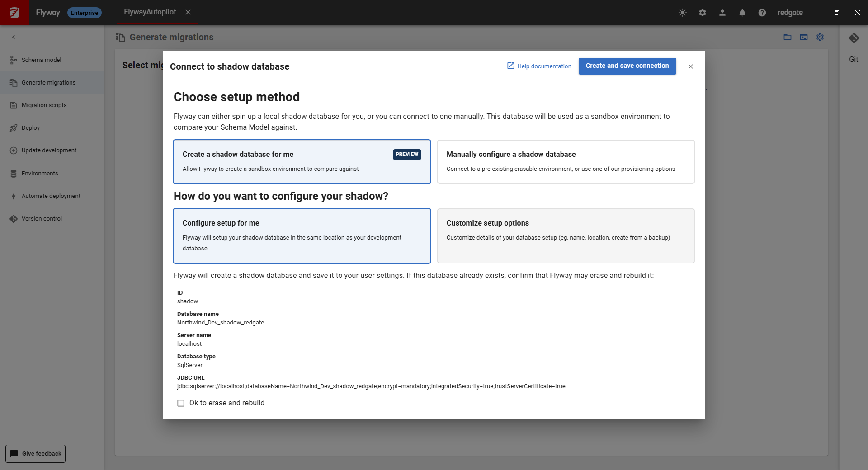Open the Help documentation link

tap(544, 66)
